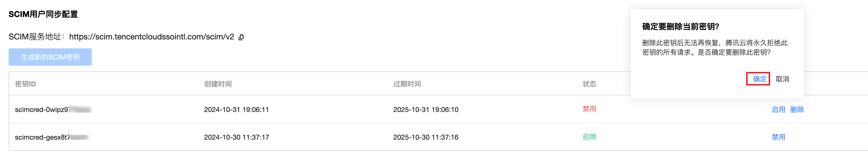
Task: Click creation time 2024-10-31 19:06:11
Action: (x=236, y=110)
